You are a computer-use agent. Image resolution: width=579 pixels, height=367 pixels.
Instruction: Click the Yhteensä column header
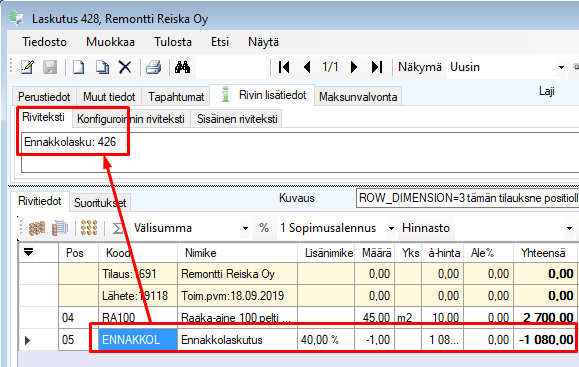[x=545, y=253]
